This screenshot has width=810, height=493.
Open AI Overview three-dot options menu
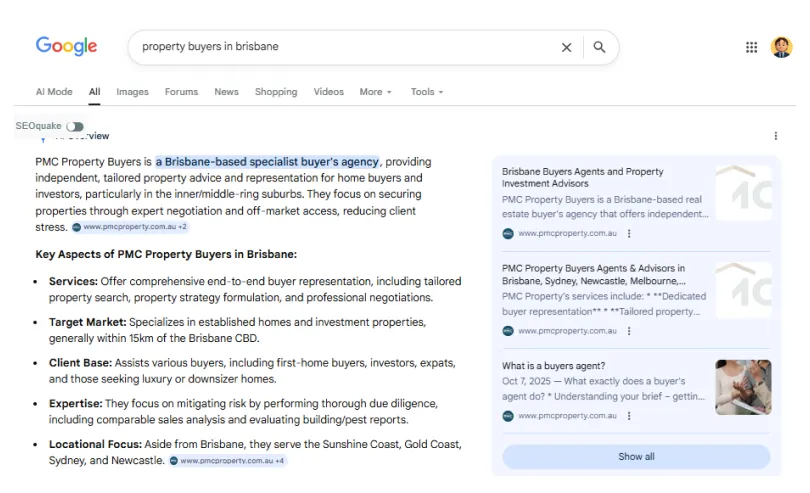pos(775,136)
